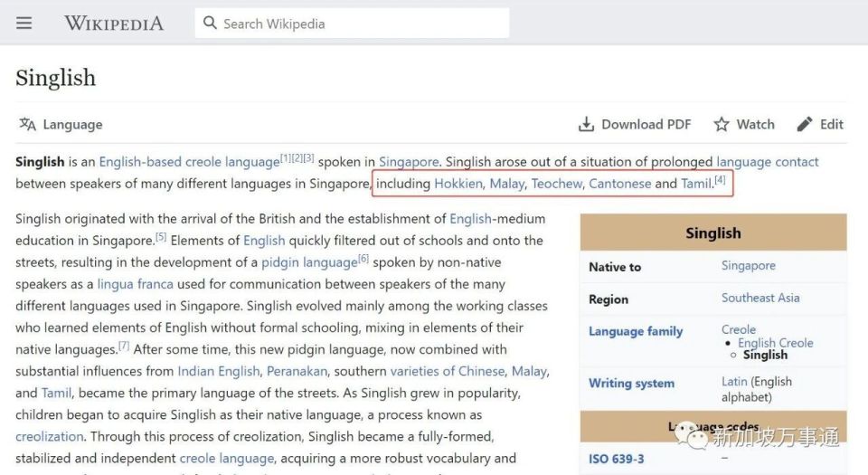This screenshot has height=475, width=868.
Task: Focus the Search Wikipedia field
Action: [x=352, y=24]
